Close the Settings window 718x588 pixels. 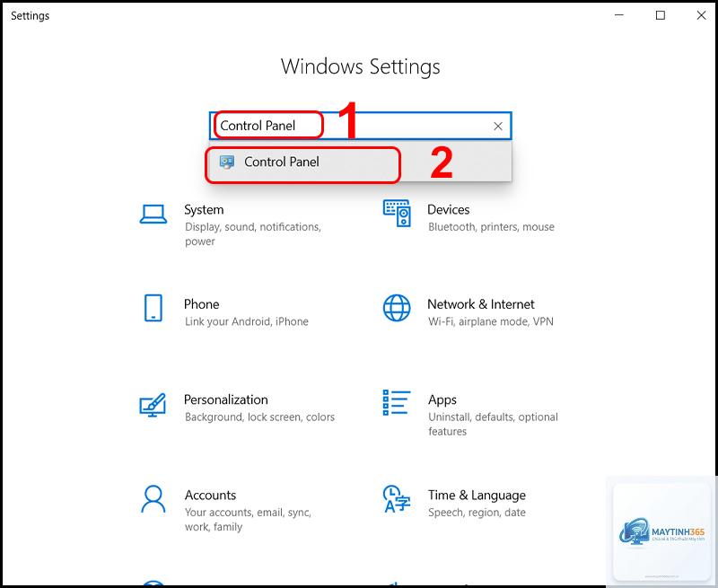(x=701, y=15)
